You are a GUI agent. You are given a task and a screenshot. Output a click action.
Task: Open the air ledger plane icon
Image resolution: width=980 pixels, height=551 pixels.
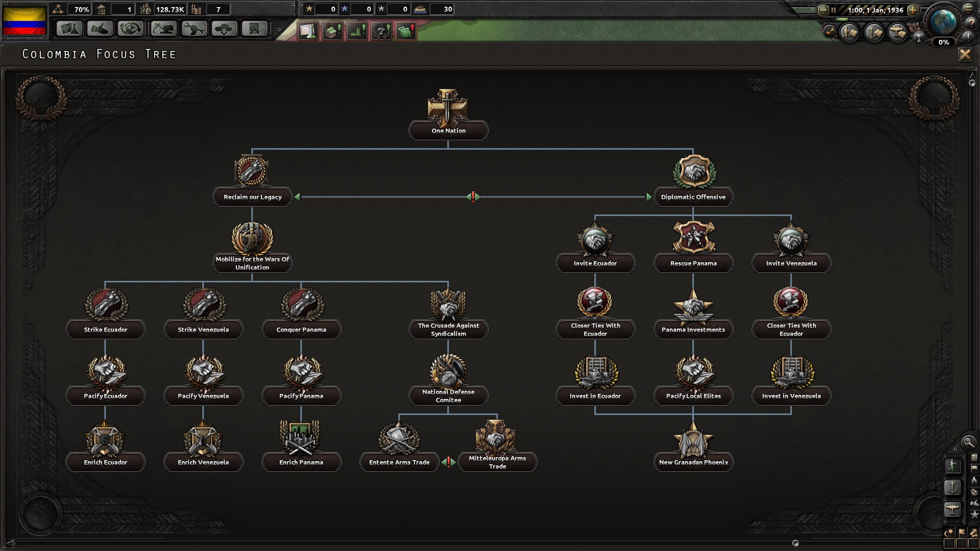coord(898,33)
